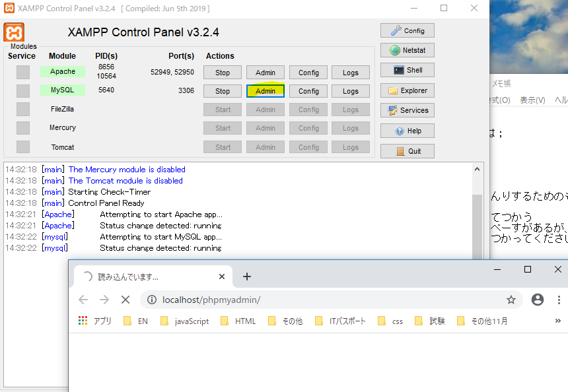This screenshot has height=392, width=568.
Task: Open the HTML bookmark folder
Action: click(238, 321)
